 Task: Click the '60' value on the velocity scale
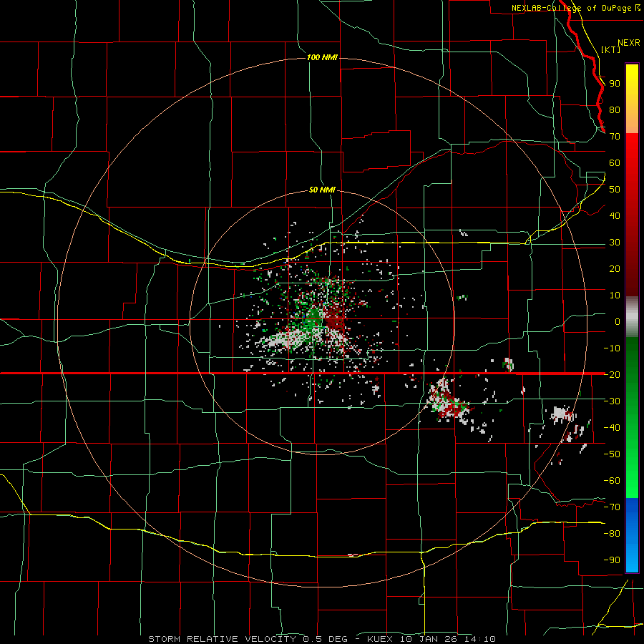click(615, 162)
